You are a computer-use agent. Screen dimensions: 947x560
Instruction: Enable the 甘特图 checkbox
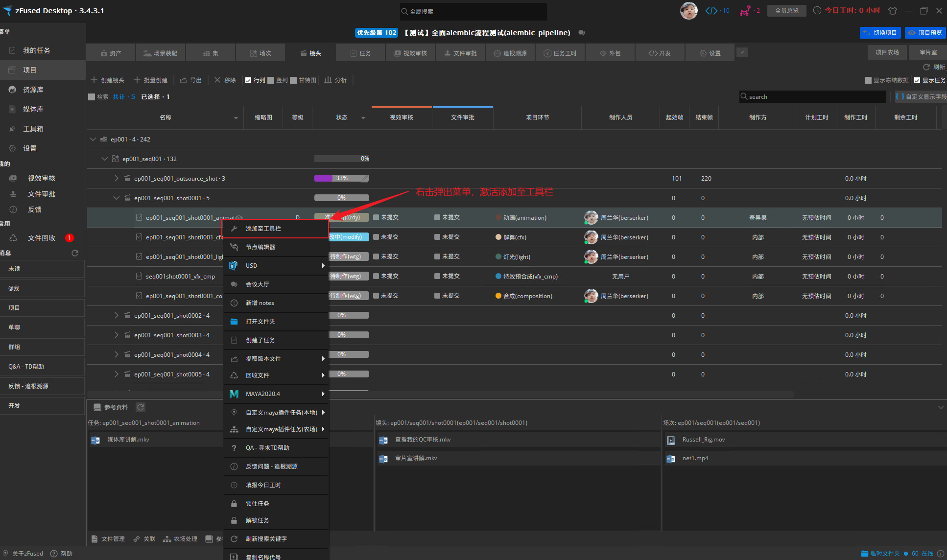(x=293, y=80)
